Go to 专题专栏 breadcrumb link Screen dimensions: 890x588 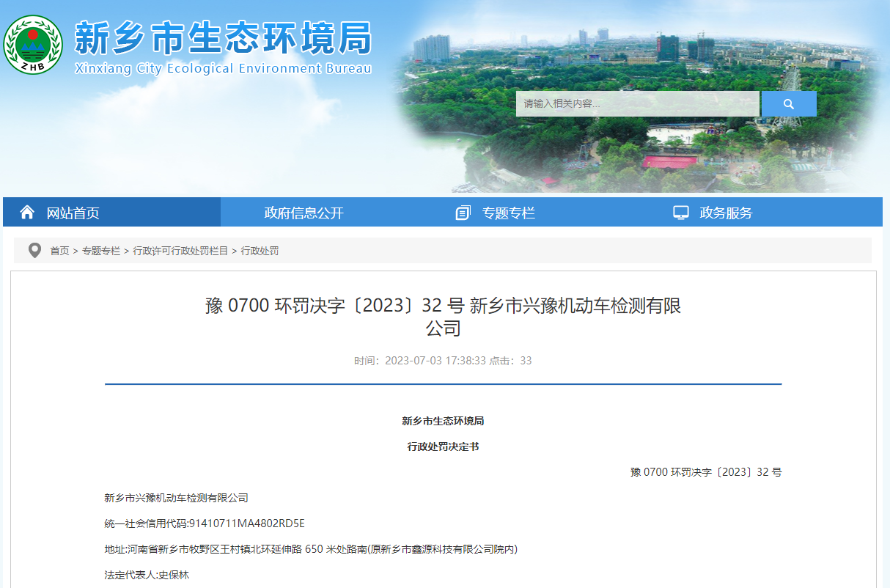click(101, 251)
